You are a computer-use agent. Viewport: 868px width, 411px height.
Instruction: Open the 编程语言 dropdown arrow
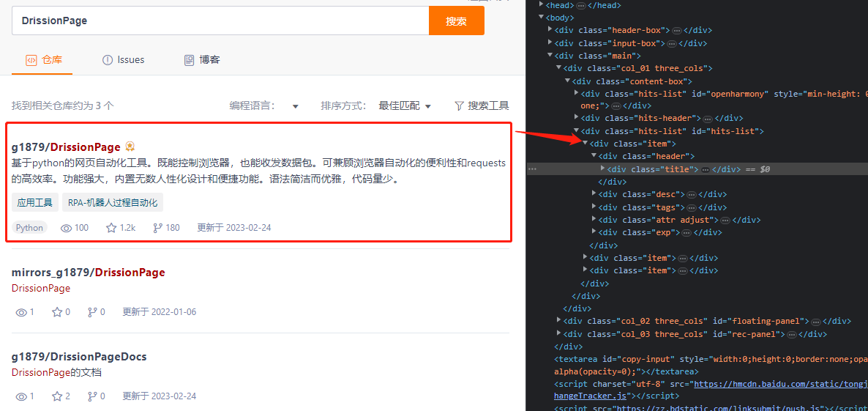(x=296, y=106)
